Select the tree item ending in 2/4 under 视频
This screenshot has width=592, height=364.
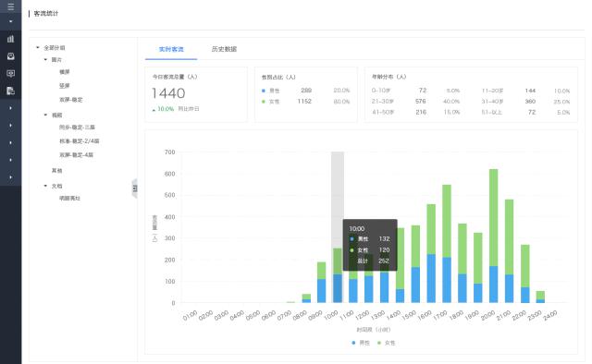tap(79, 140)
